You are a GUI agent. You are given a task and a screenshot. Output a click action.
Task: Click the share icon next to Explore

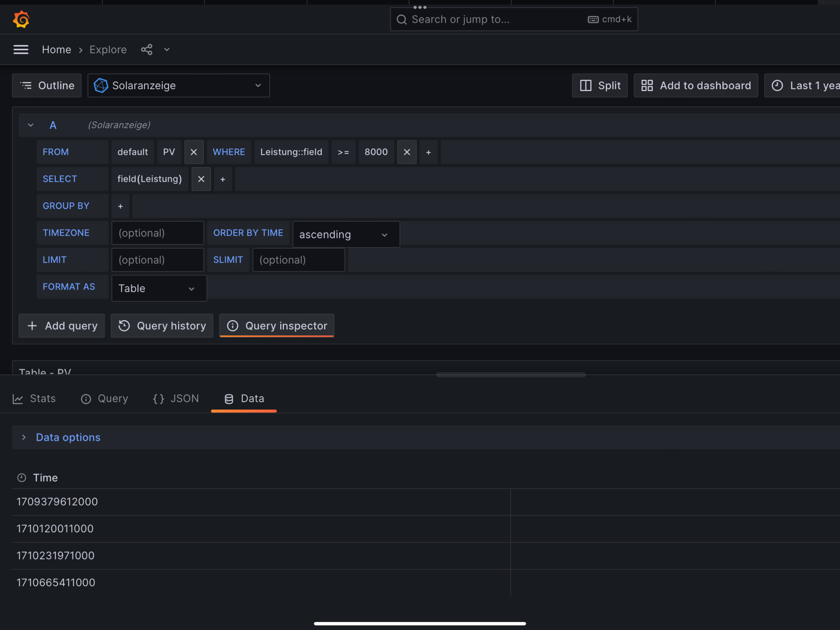pyautogui.click(x=147, y=50)
